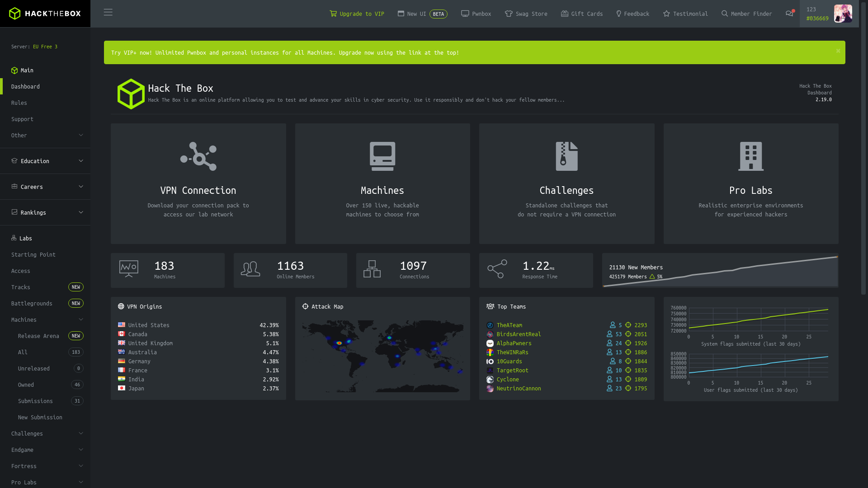
Task: Click the Machines computer icon
Action: pos(382,156)
